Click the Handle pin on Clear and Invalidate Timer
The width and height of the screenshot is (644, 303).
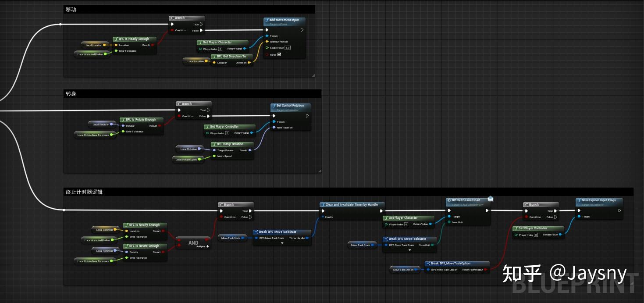[x=323, y=217]
